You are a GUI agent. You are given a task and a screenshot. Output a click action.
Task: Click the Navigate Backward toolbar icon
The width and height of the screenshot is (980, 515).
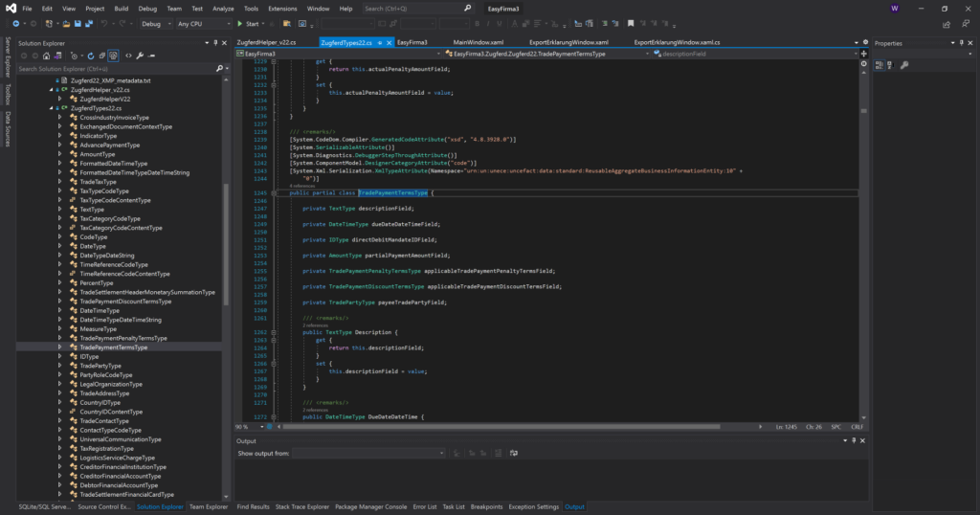click(x=15, y=24)
